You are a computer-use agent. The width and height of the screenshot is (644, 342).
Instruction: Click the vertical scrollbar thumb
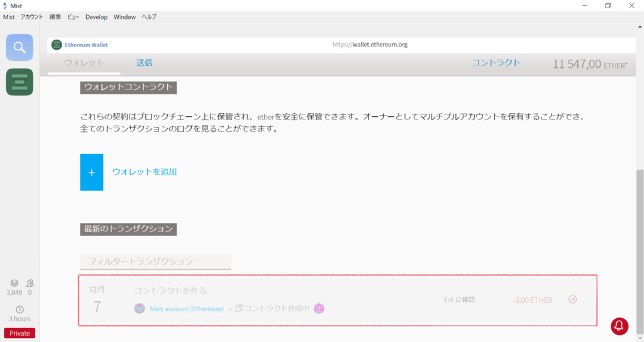640,250
